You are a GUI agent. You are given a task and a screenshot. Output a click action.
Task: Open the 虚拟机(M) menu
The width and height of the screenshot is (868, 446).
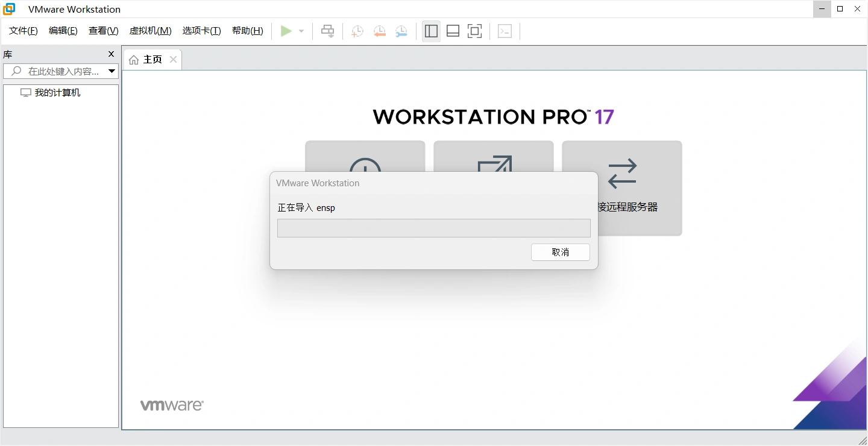tap(150, 31)
